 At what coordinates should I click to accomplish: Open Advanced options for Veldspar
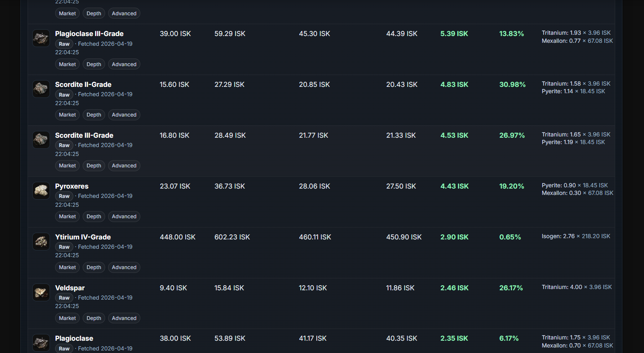click(x=124, y=318)
